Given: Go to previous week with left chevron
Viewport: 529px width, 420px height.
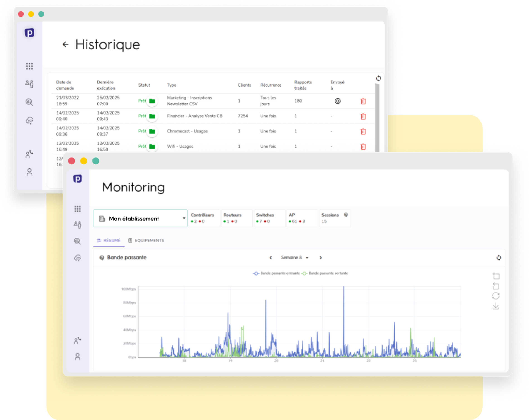Looking at the screenshot, I should (271, 257).
